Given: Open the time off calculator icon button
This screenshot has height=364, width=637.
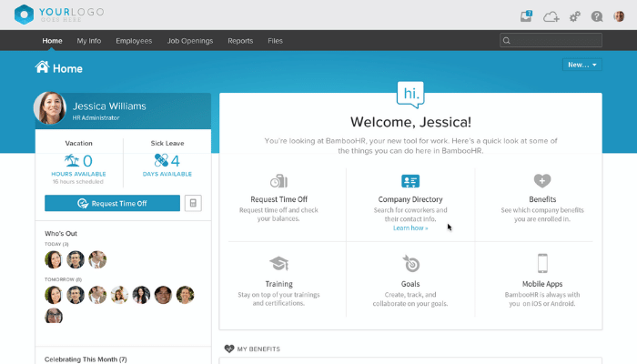Looking at the screenshot, I should tap(193, 203).
